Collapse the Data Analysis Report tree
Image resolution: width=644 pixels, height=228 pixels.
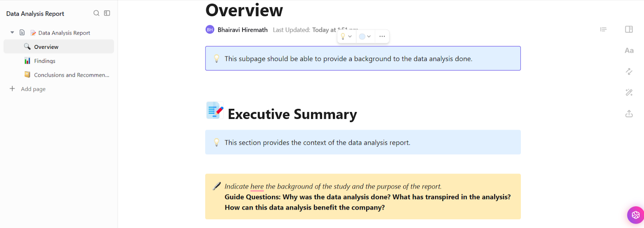click(x=12, y=33)
